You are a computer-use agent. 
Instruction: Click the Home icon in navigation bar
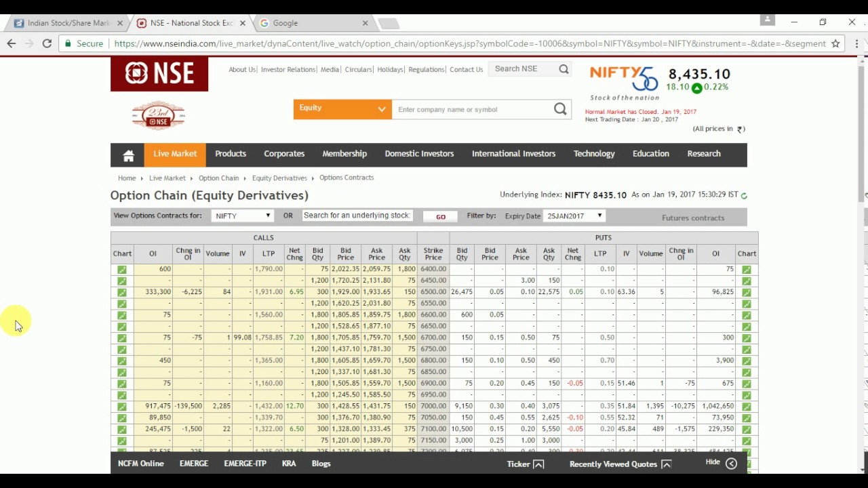point(128,155)
